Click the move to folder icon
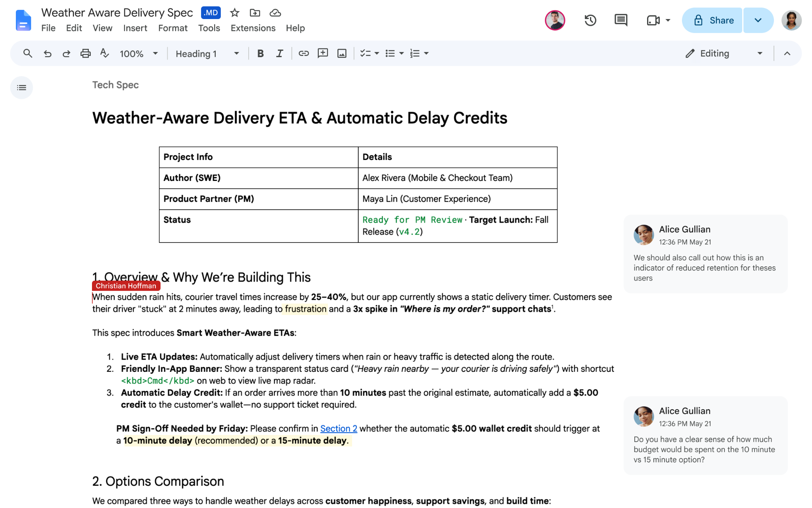Image resolution: width=812 pixels, height=508 pixels. click(255, 13)
